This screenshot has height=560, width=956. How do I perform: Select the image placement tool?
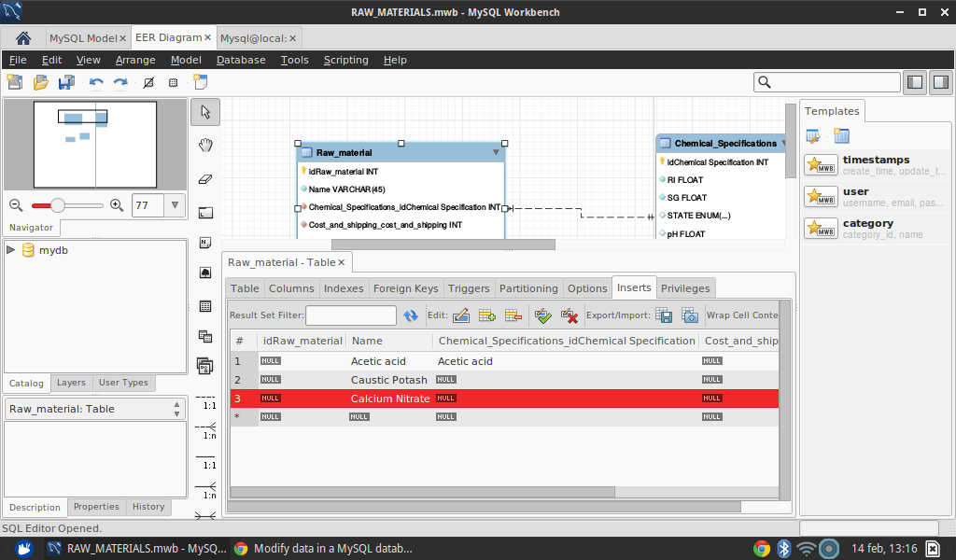click(205, 273)
